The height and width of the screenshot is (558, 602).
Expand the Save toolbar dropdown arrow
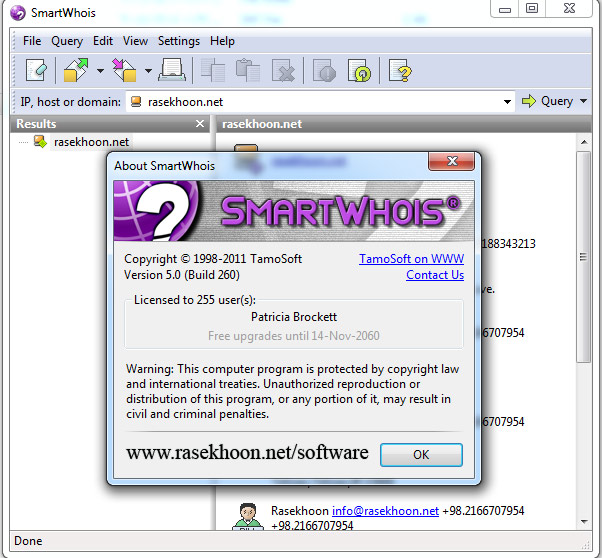click(149, 71)
